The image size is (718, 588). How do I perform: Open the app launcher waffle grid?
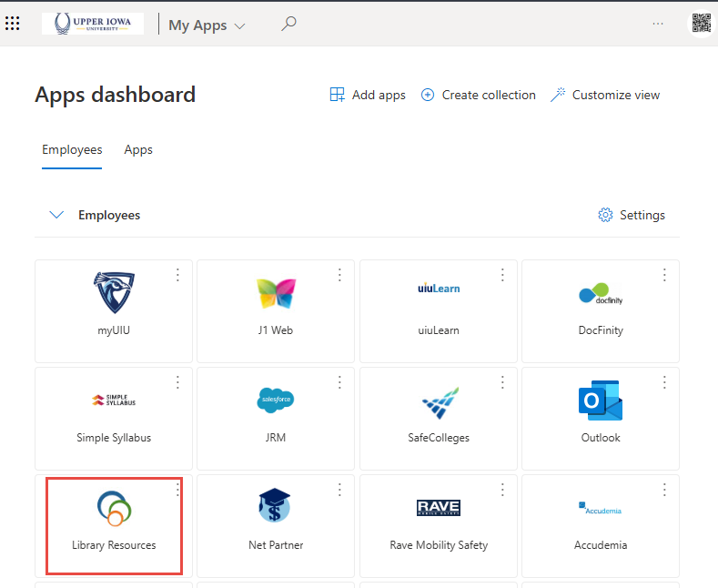(x=13, y=24)
